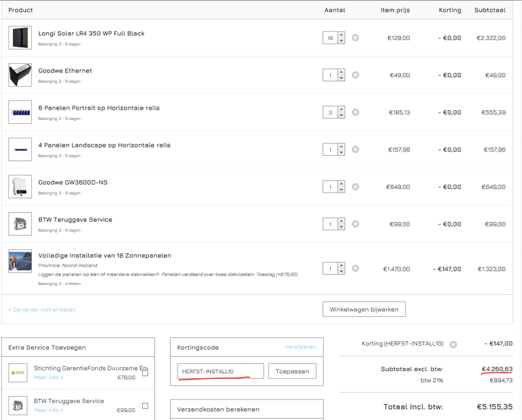
Task: Decrease quantity of Longi Solar panels
Action: click(341, 40)
